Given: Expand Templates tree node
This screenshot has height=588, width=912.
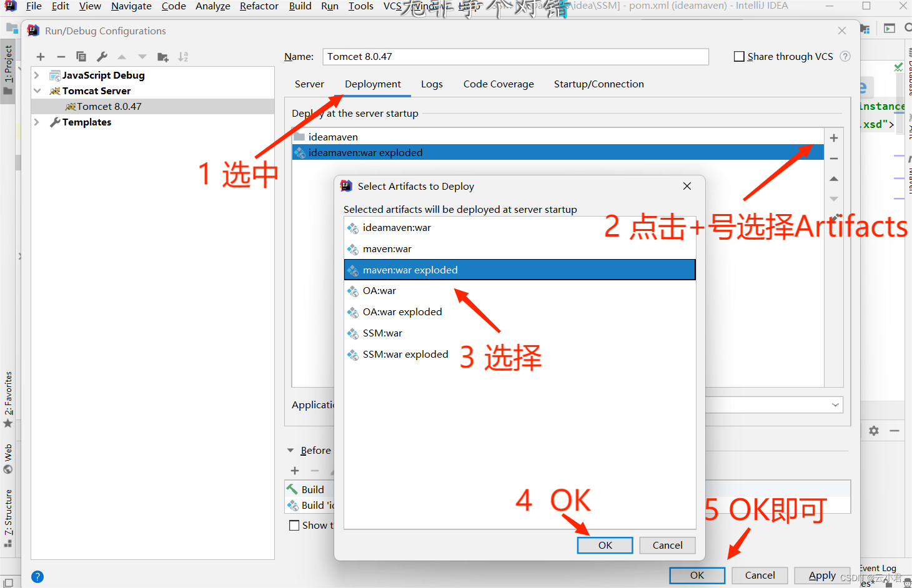Looking at the screenshot, I should point(37,122).
